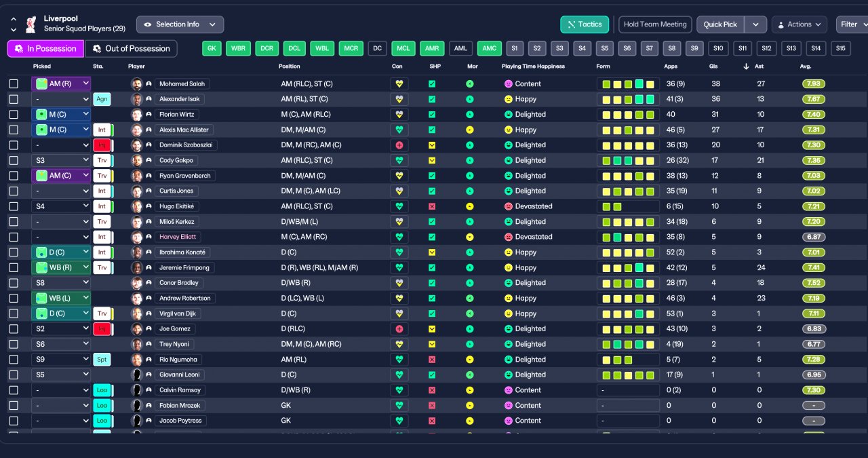This screenshot has width=868, height=458.
Task: Click the info icon beside Curtis Jones
Action: click(x=149, y=191)
